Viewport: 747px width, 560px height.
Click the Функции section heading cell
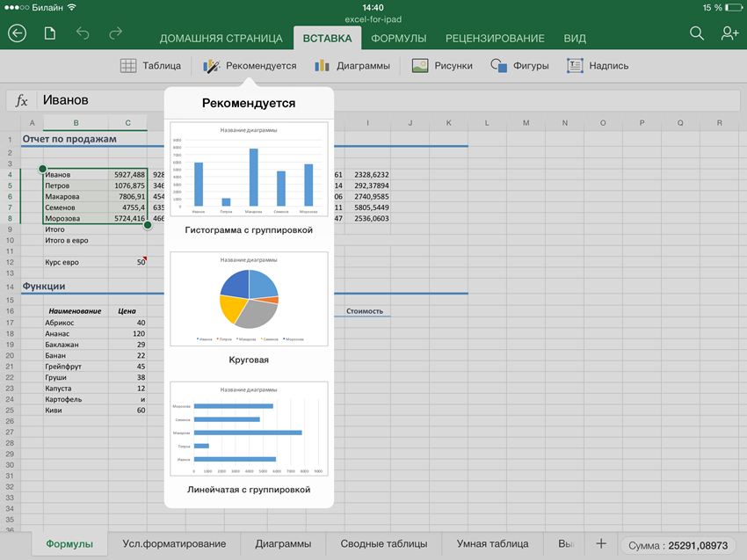tap(44, 287)
